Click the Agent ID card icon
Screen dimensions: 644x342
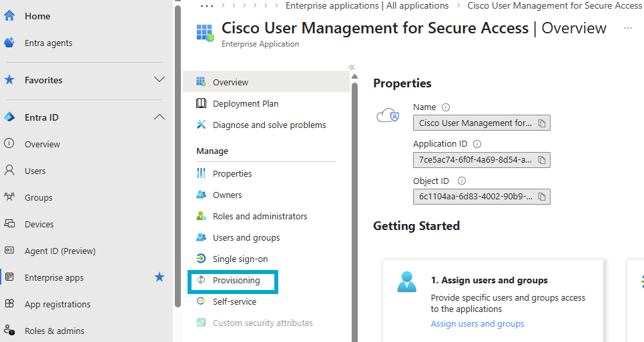pos(9,250)
